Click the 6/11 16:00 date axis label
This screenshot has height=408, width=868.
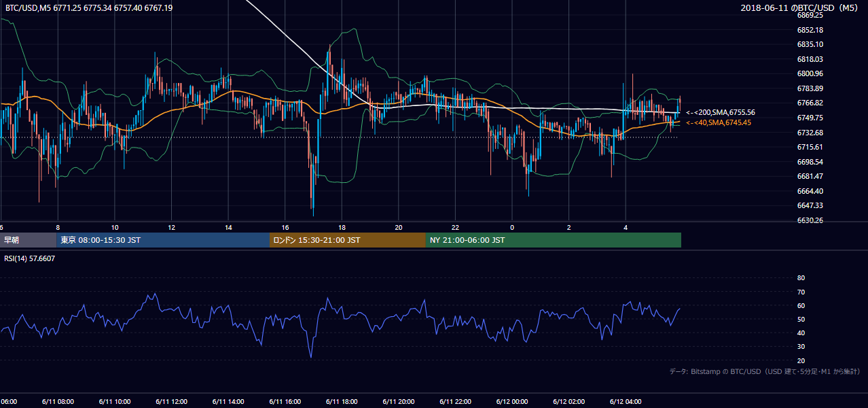coord(285,402)
